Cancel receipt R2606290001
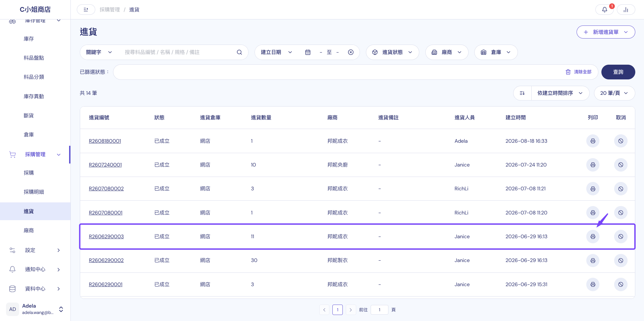This screenshot has height=321, width=644. (621, 284)
